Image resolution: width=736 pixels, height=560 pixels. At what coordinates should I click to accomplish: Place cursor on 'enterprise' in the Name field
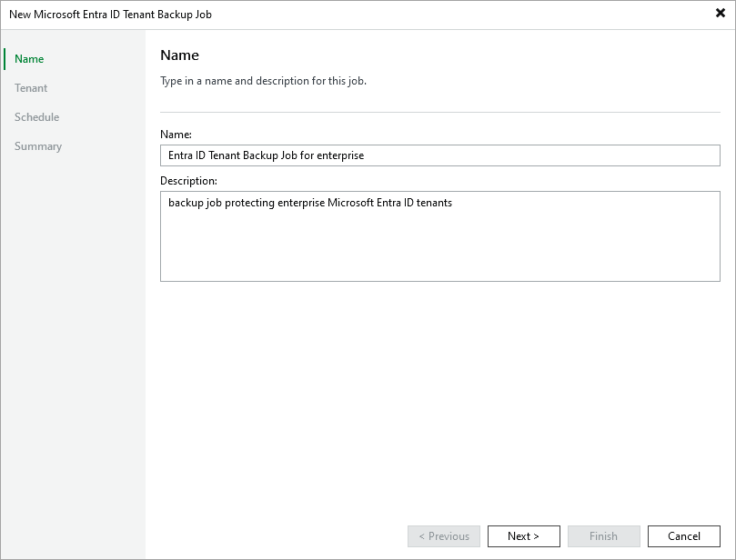pos(340,155)
